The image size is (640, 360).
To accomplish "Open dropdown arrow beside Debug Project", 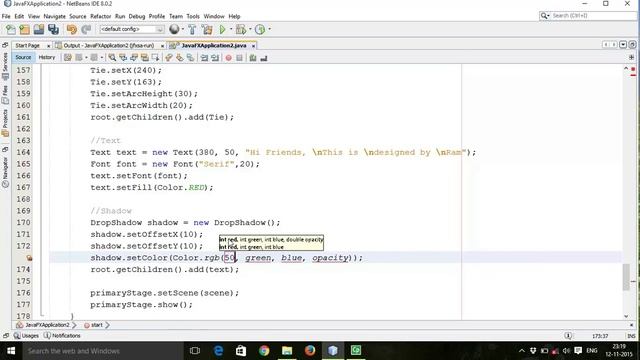I will 250,29.
